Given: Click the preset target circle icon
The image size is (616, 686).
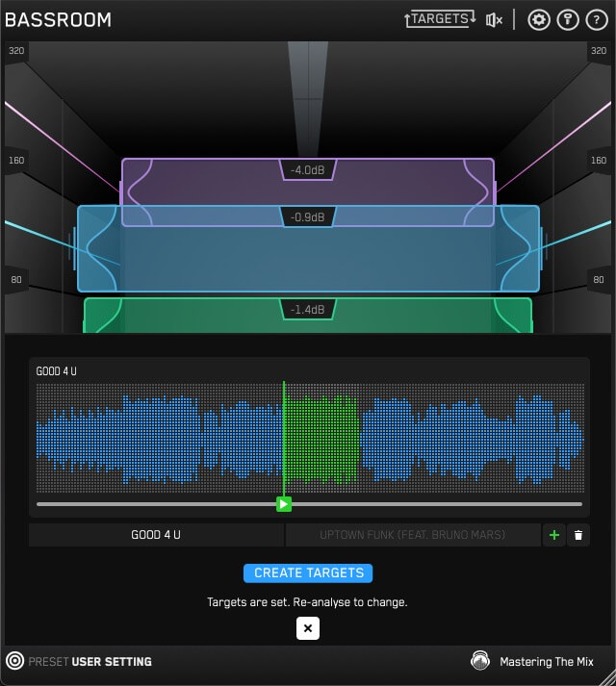Looking at the screenshot, I should (14, 661).
